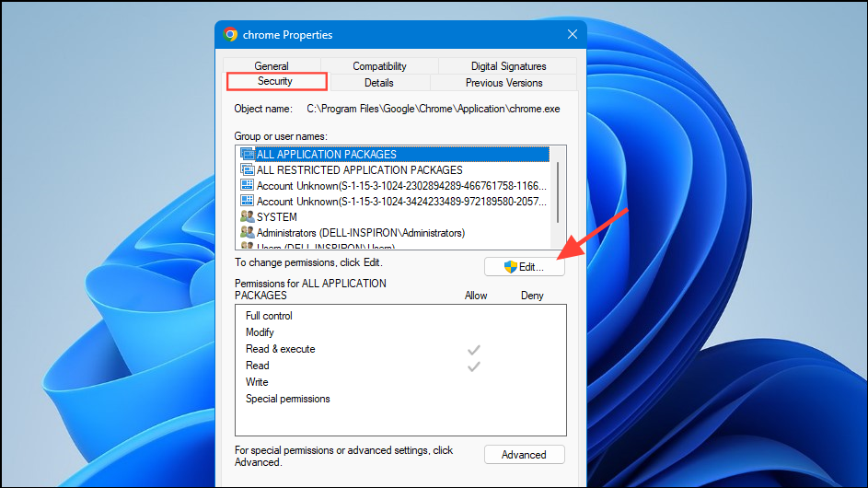Click the 'Group or user names:' label
The image size is (868, 488).
(281, 136)
